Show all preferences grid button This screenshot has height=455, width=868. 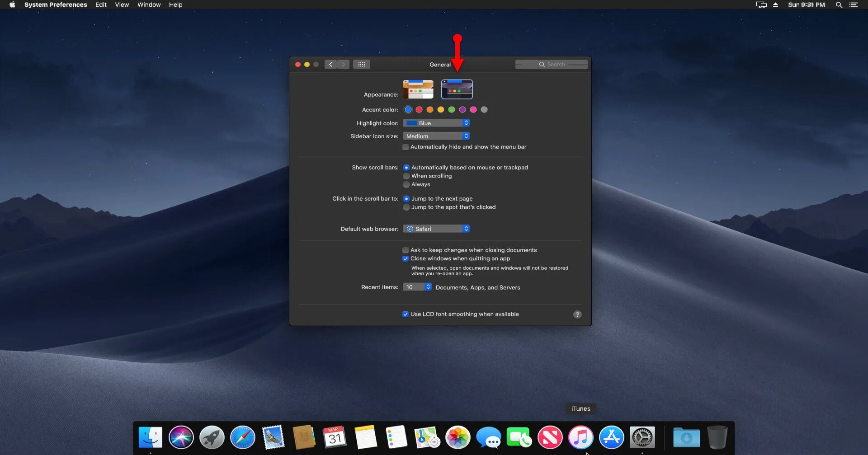pos(362,65)
